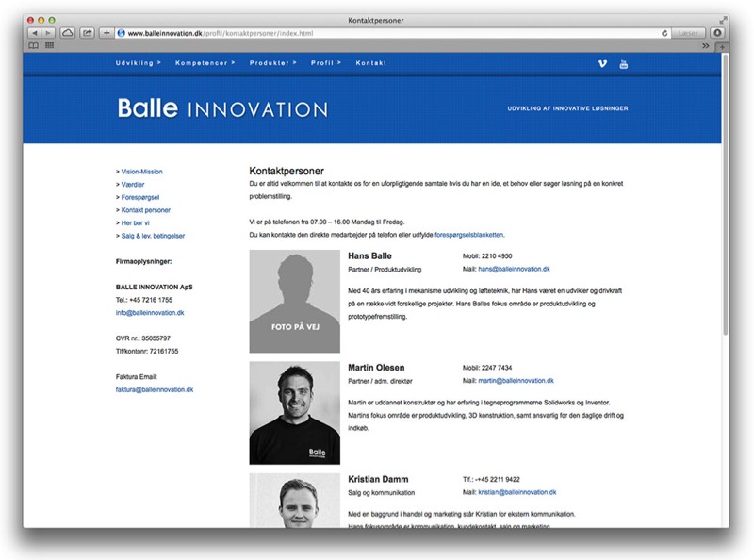
Task: Click Hans Balle placeholder photo
Action: 294,301
